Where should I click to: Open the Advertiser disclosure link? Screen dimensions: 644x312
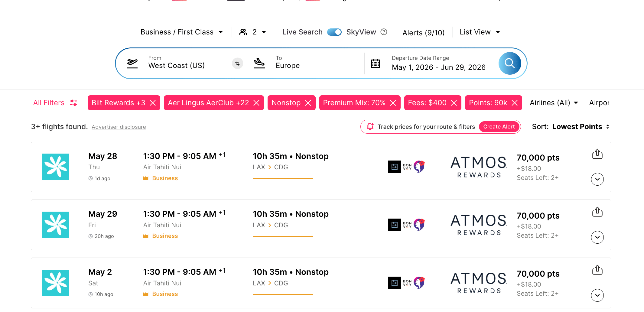(119, 127)
